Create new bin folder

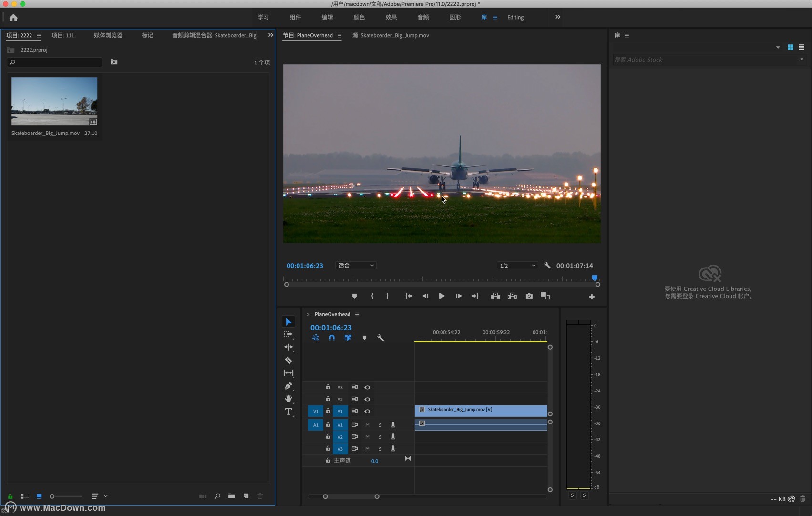[x=231, y=496]
